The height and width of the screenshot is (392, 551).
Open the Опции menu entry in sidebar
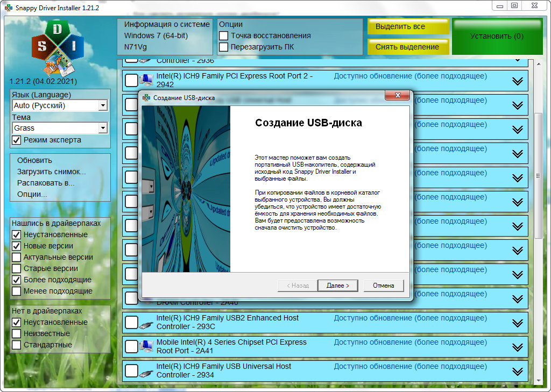[x=32, y=194]
